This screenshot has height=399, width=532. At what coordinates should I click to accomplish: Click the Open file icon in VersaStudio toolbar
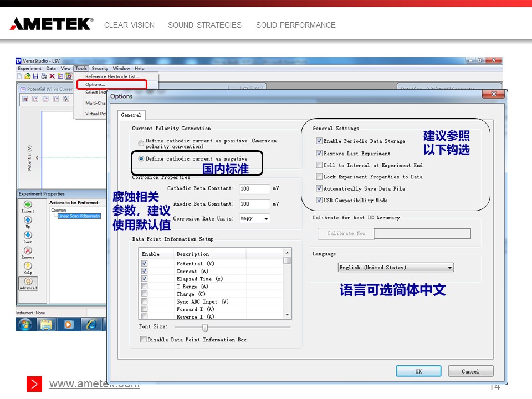tap(28, 76)
